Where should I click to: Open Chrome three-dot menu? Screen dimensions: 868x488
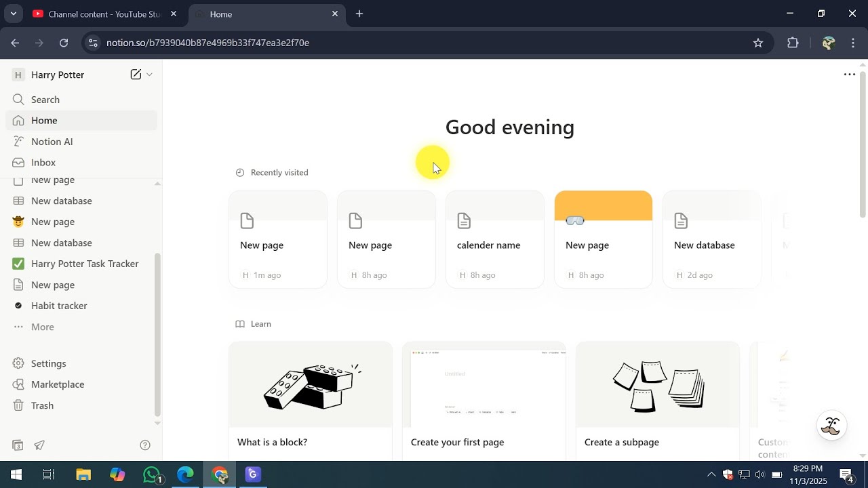pyautogui.click(x=853, y=43)
